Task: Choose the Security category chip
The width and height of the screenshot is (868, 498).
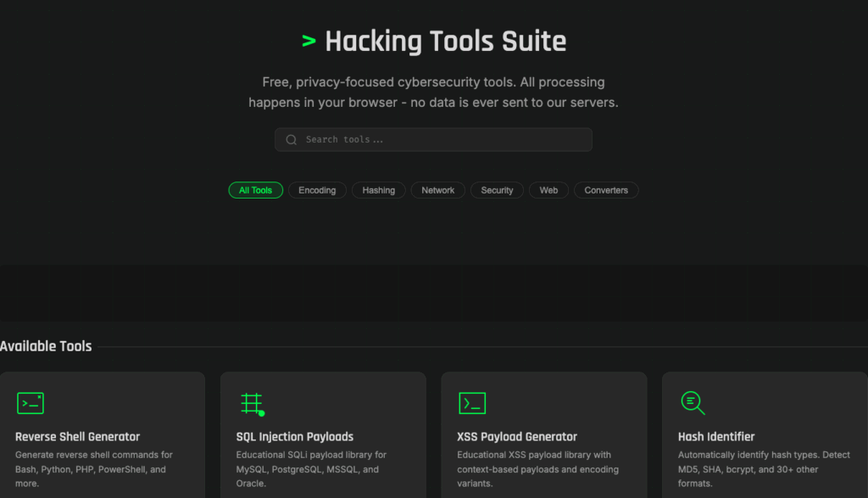Action: coord(497,190)
